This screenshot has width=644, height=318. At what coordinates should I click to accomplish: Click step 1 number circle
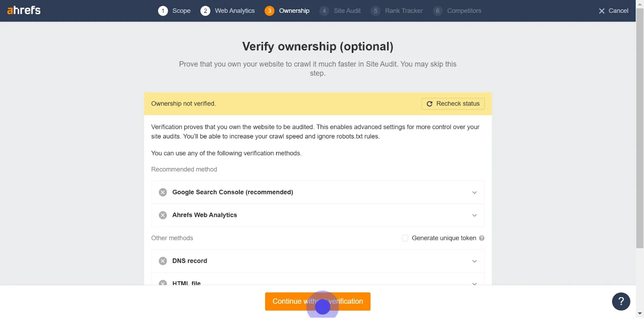[x=163, y=11]
